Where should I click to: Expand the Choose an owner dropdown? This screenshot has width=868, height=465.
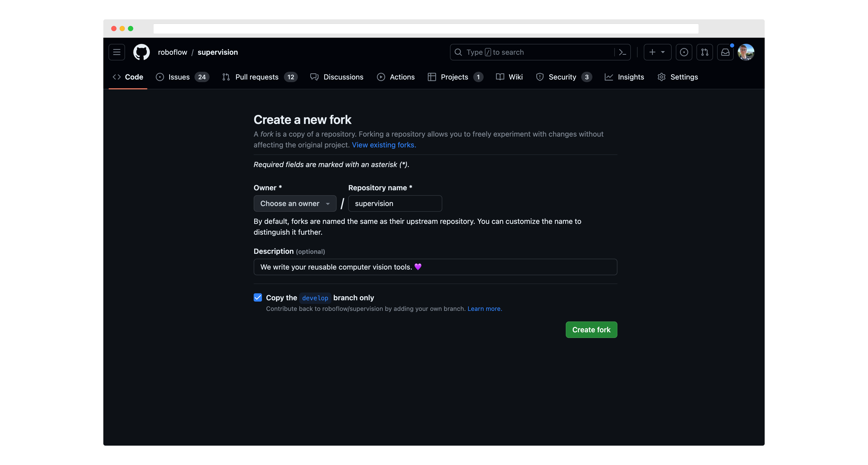(x=295, y=203)
